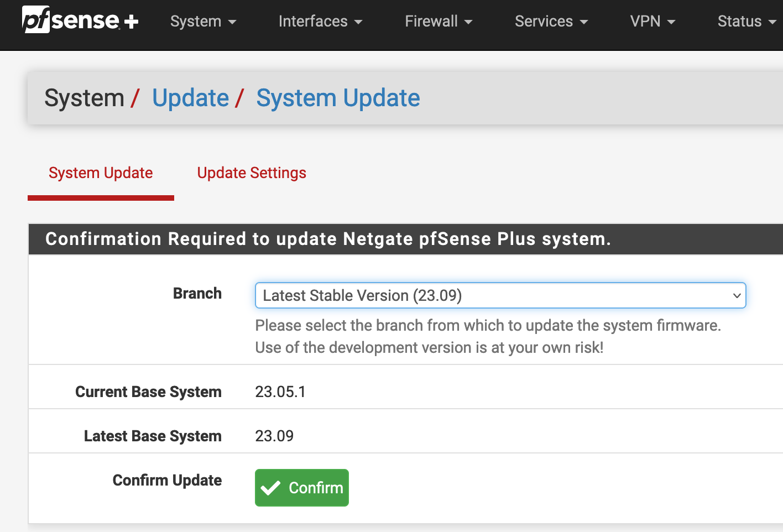This screenshot has width=783, height=532.
Task: Click the System breadcrumb text
Action: click(84, 98)
